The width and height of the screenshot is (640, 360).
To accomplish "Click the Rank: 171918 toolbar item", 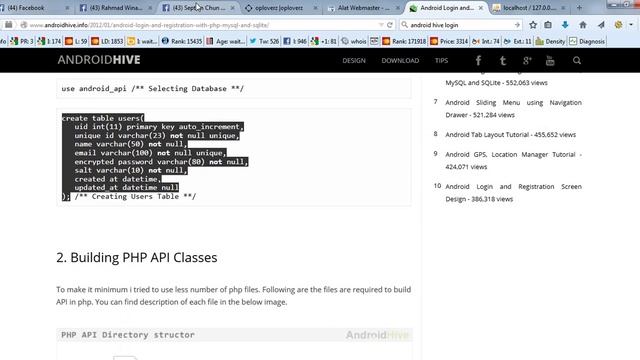I will tap(404, 41).
